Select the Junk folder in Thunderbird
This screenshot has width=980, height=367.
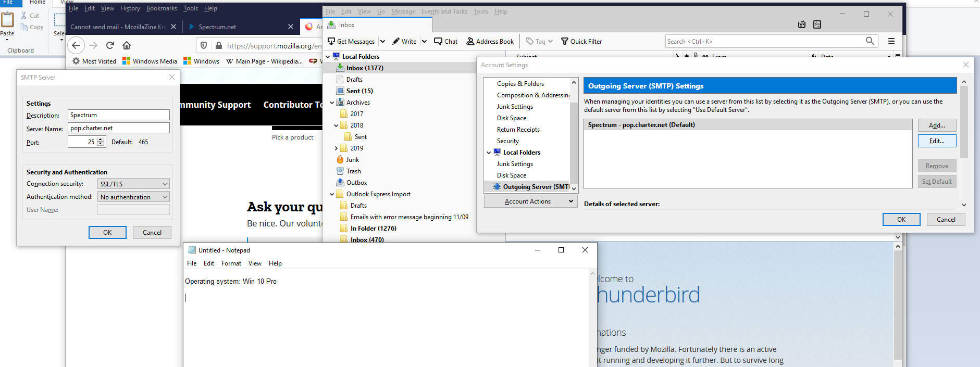(x=352, y=160)
